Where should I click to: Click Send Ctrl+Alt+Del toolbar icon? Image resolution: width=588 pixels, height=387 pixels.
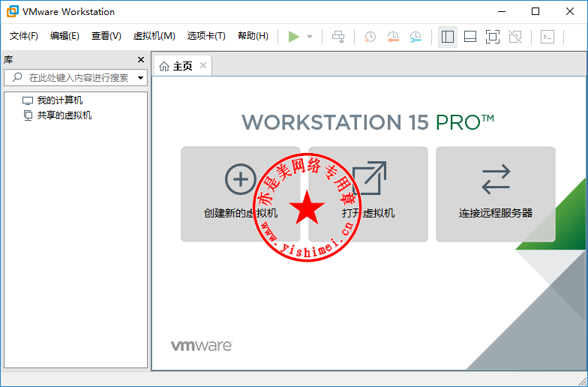click(x=338, y=37)
